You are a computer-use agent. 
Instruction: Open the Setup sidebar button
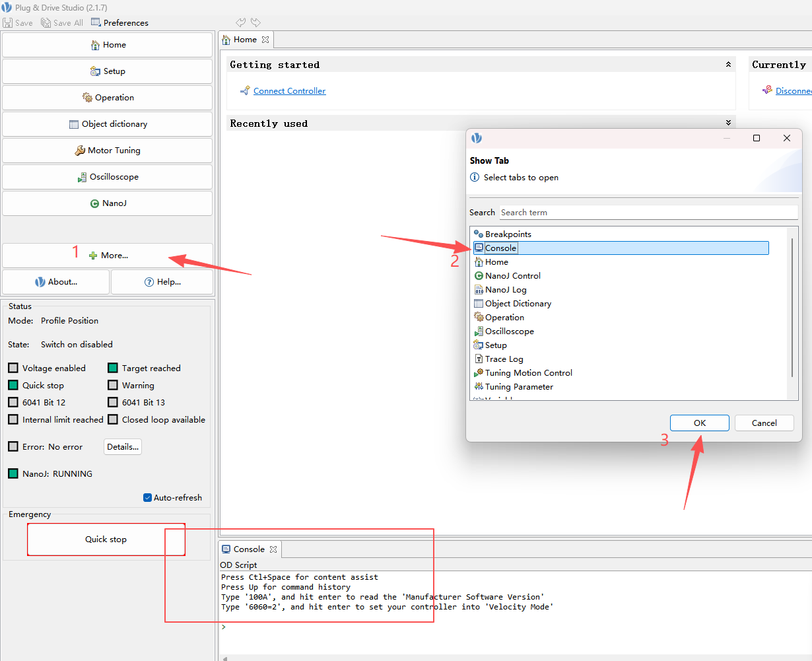[108, 71]
